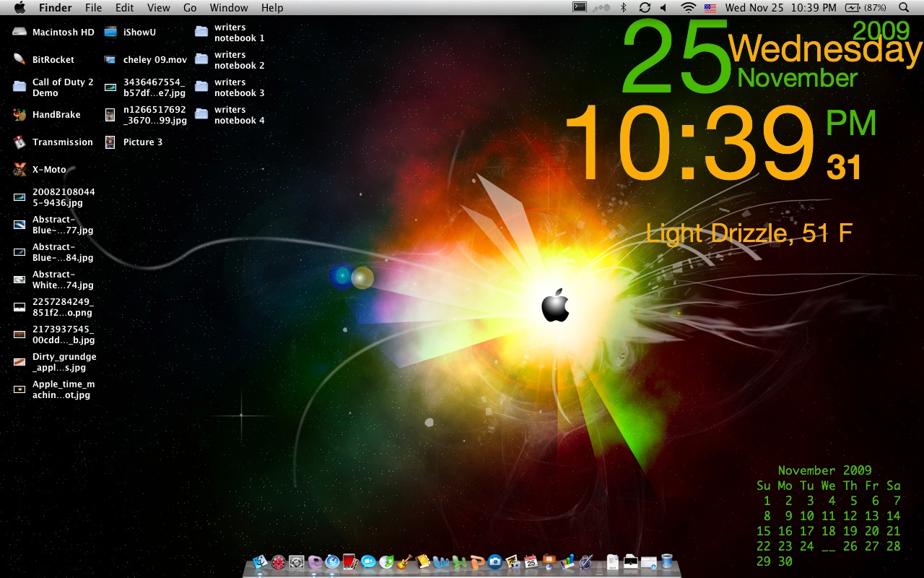924x578 pixels.
Task: Open Numbers chart icon in dock
Action: [567, 561]
